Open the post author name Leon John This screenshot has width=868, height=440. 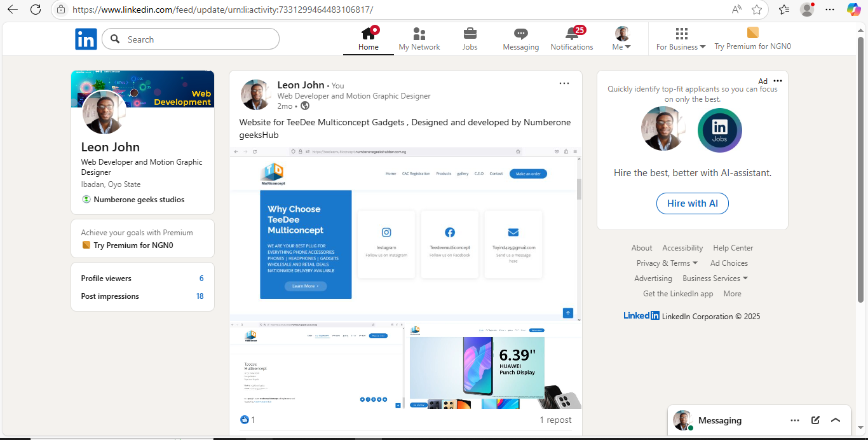coord(301,85)
